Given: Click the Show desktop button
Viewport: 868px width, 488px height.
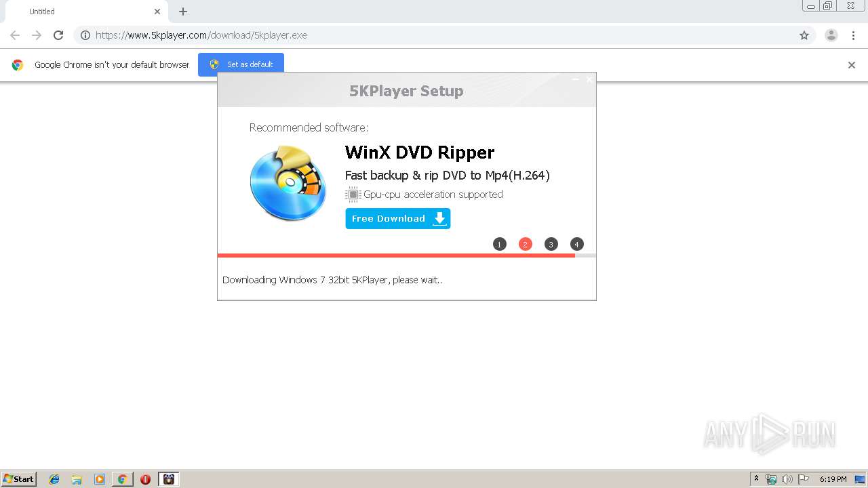Looking at the screenshot, I should (x=861, y=479).
